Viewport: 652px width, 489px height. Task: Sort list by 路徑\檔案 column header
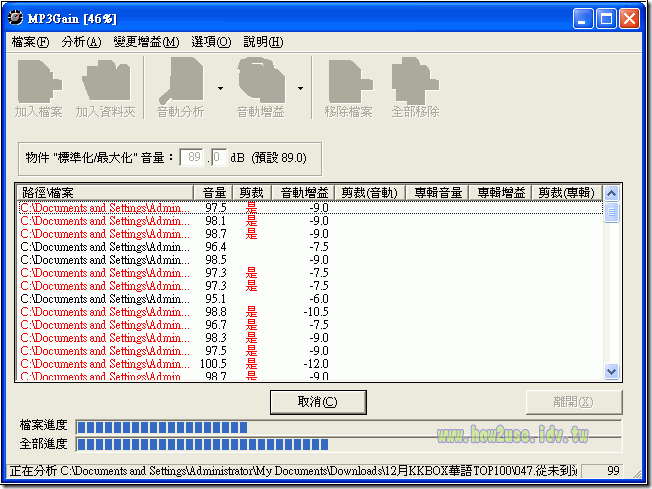[x=105, y=192]
